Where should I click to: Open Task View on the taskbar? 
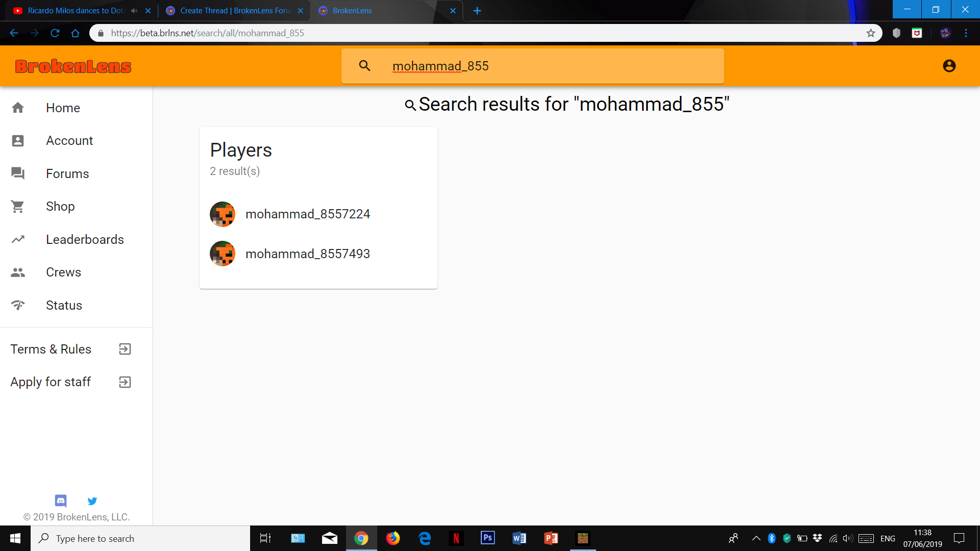point(265,538)
